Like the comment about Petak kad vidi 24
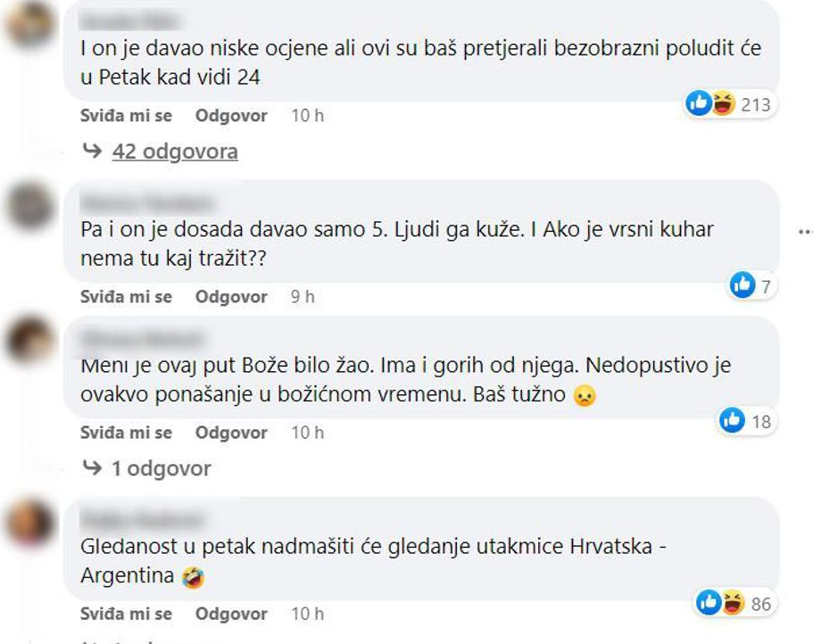Viewport: 813px width, 644px height. 126,116
